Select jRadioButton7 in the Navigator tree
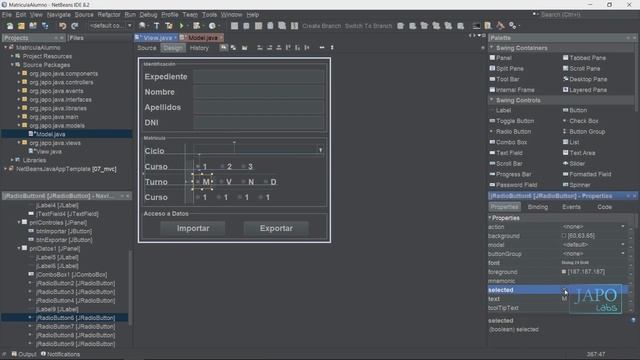Image resolution: width=640 pixels, height=360 pixels. (75, 327)
